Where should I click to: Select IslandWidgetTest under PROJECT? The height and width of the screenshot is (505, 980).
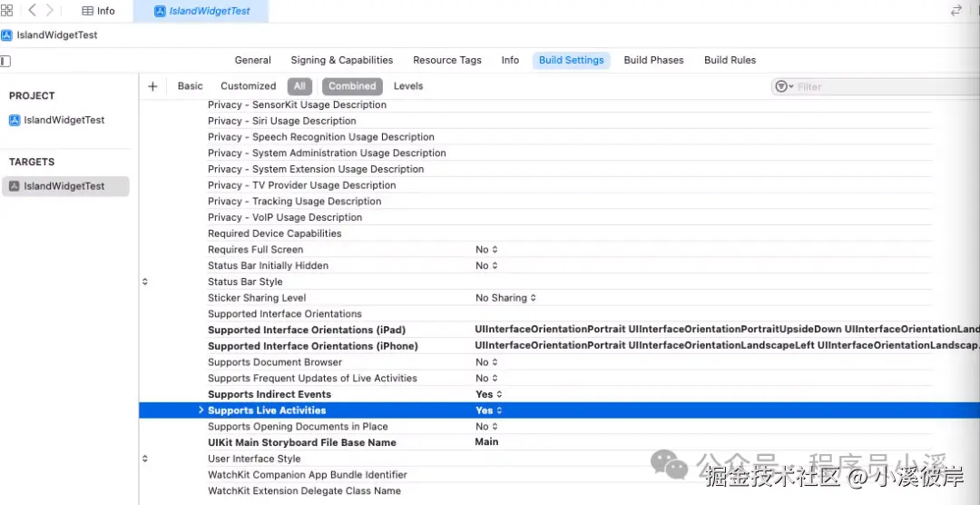64,120
